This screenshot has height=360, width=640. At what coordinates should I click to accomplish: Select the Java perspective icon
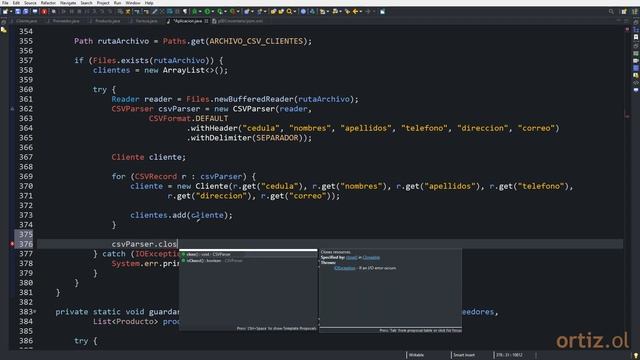click(635, 11)
